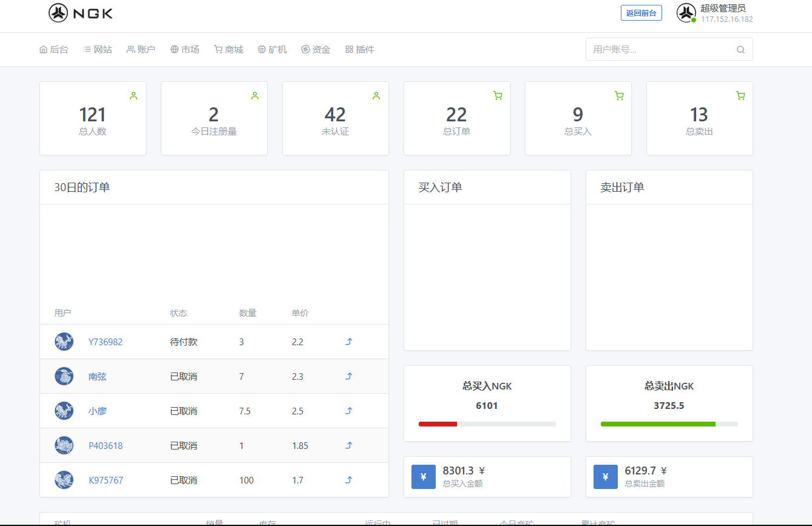Open the 后台 menu item

pyautogui.click(x=53, y=50)
